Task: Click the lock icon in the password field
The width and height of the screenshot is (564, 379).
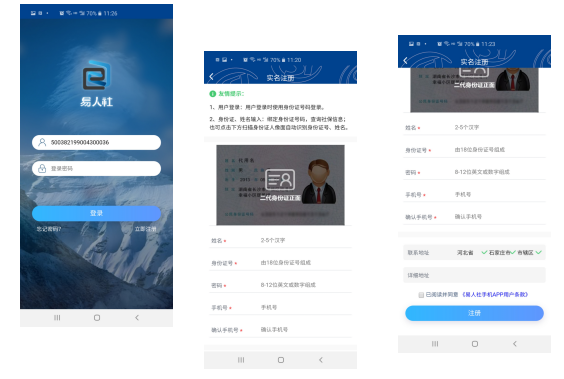Action: coord(42,168)
